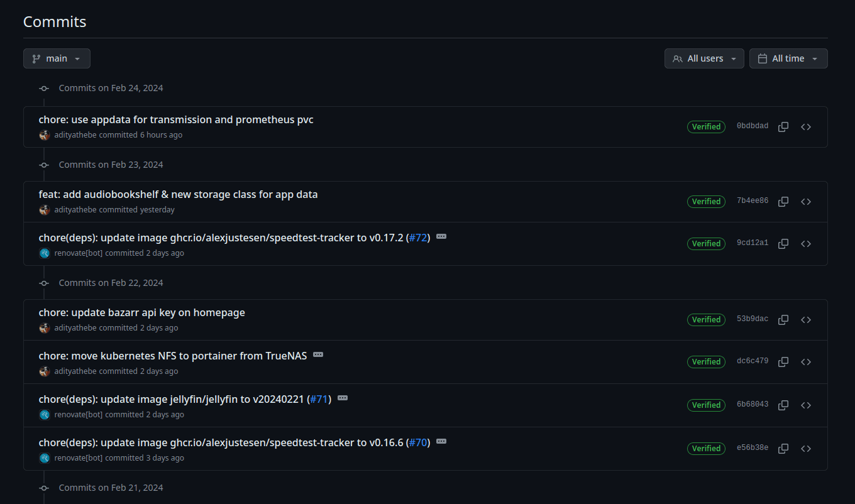Open commit 'update bazarr api key on homepage'
855x504 pixels.
point(141,312)
